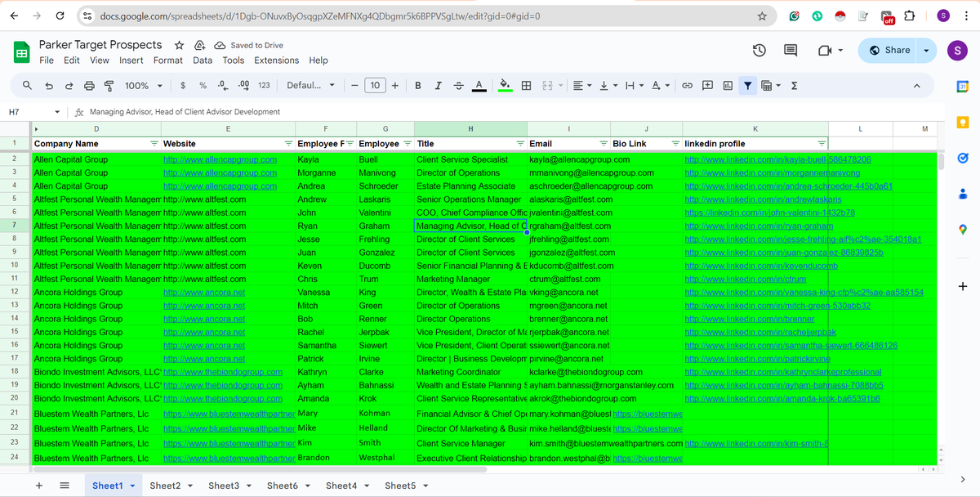Viewport: 980px width, 497px height.
Task: Format as percent
Action: click(203, 85)
